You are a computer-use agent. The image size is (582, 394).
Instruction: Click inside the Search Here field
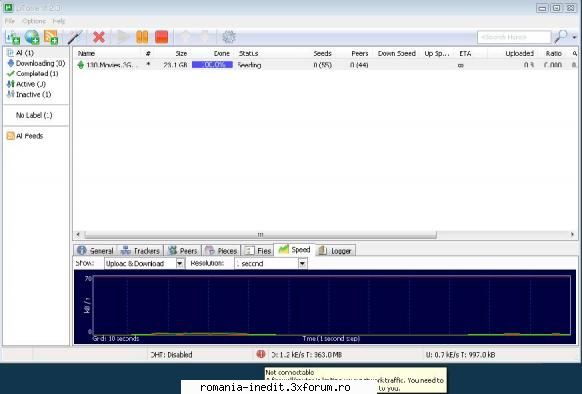(514, 37)
